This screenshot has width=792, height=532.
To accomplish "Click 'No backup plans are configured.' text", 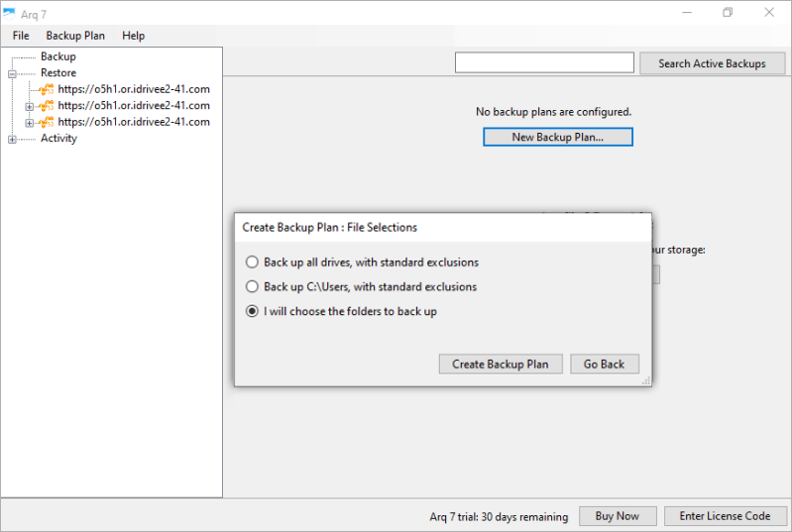I will 553,112.
